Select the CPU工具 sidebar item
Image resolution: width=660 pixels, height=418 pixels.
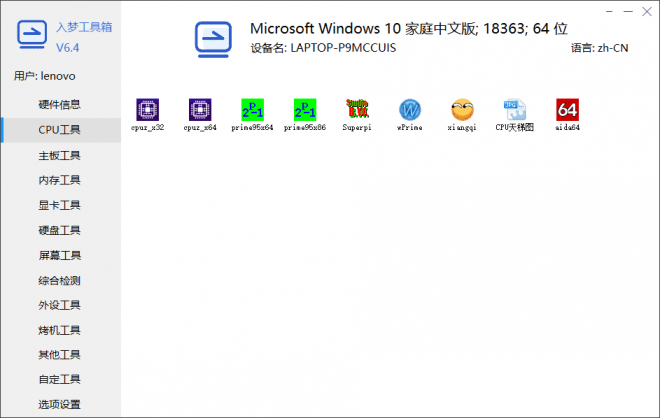tap(61, 130)
